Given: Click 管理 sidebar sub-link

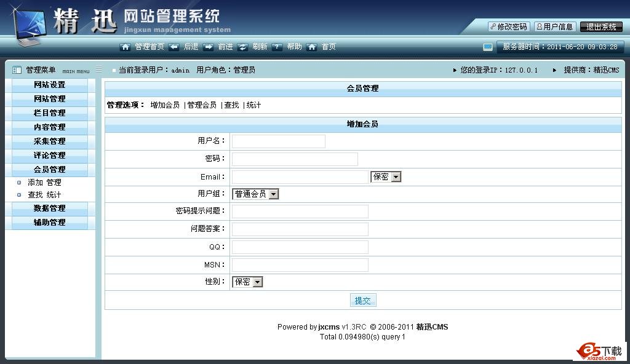Looking at the screenshot, I should [54, 183].
